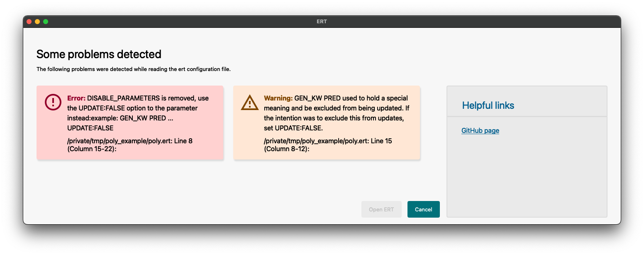Close the ERT window with red button
This screenshot has width=644, height=255.
29,22
